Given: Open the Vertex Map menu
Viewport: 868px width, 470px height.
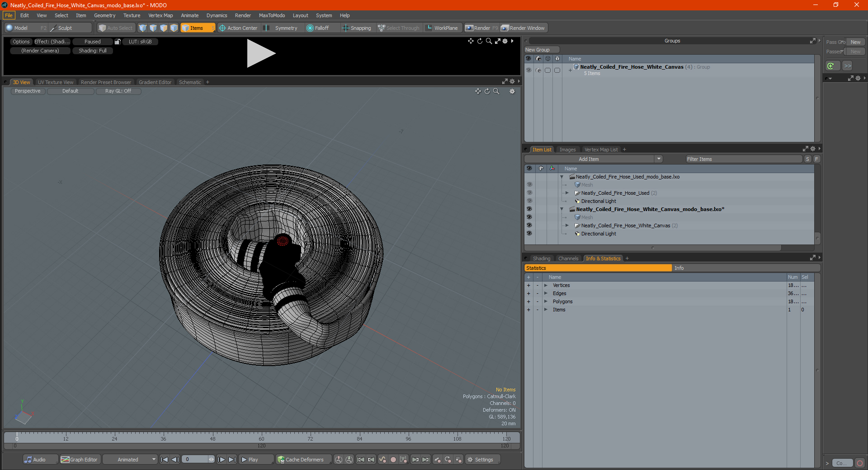Looking at the screenshot, I should tap(160, 15).
